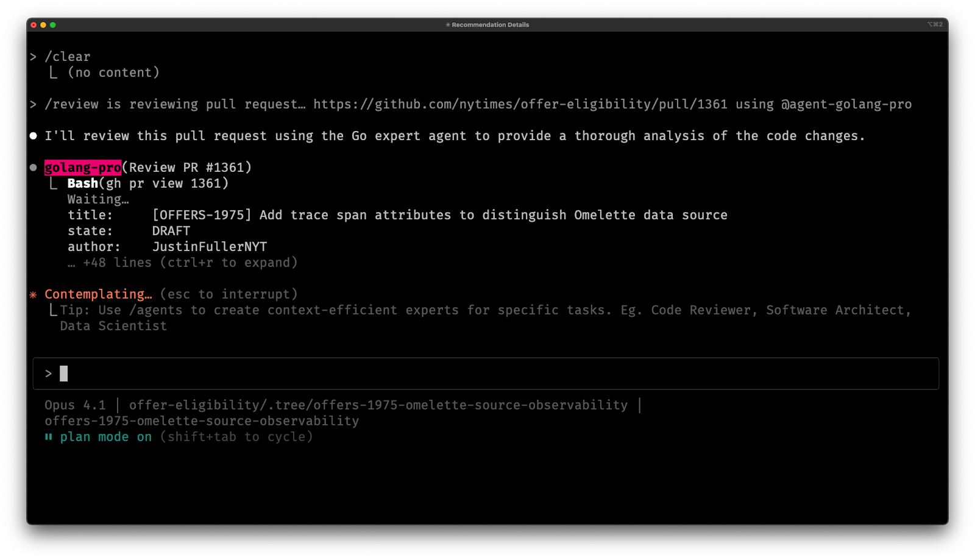Select the golang-pro agent badge
The width and height of the screenshot is (975, 560).
point(83,167)
